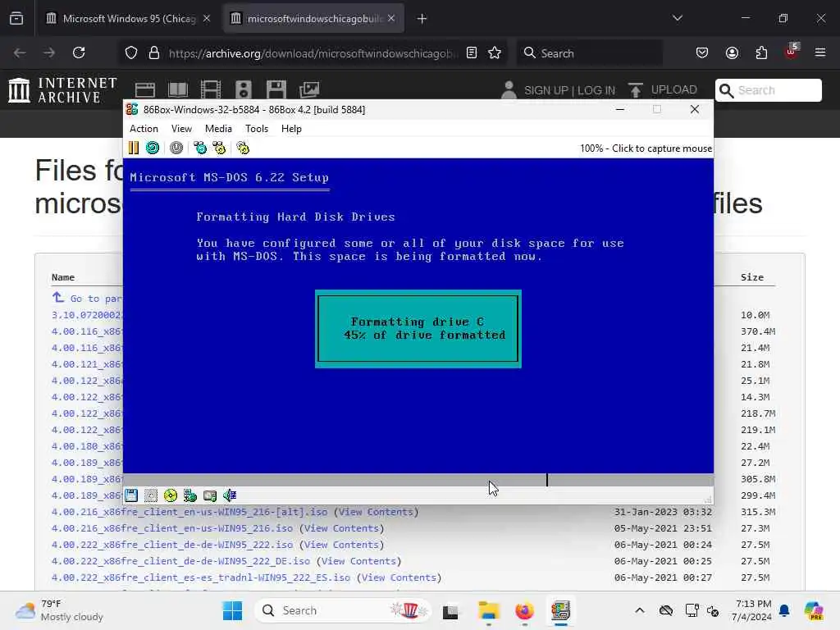This screenshot has height=630, width=840.
Task: Bookmark this page with star icon
Action: pos(495,52)
